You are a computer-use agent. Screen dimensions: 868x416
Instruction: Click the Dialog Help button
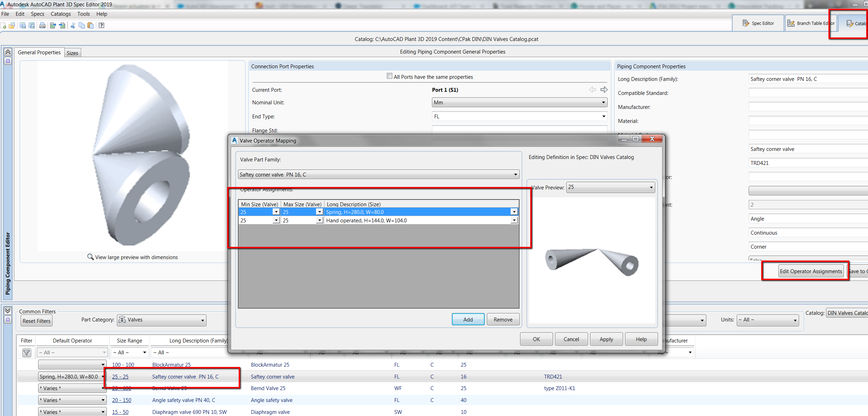641,339
